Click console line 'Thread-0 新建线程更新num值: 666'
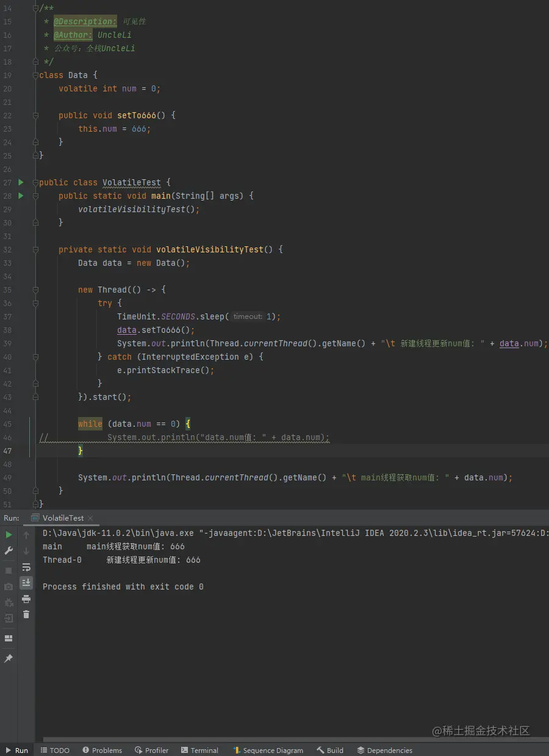 pos(121,560)
